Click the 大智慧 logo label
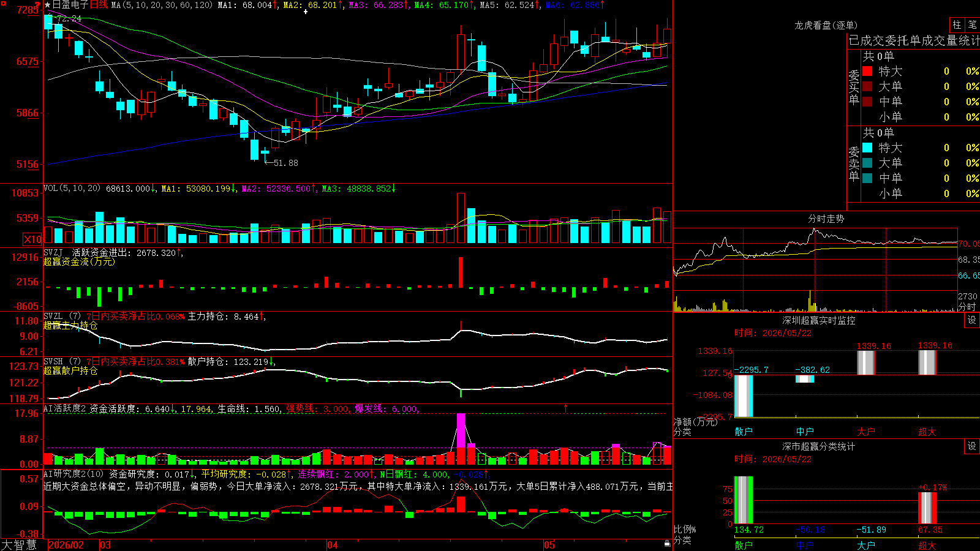This screenshot has height=551, width=980. [19, 545]
